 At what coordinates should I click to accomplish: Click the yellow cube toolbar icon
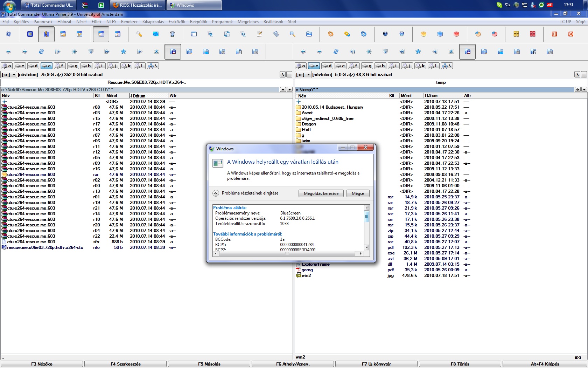tap(423, 34)
